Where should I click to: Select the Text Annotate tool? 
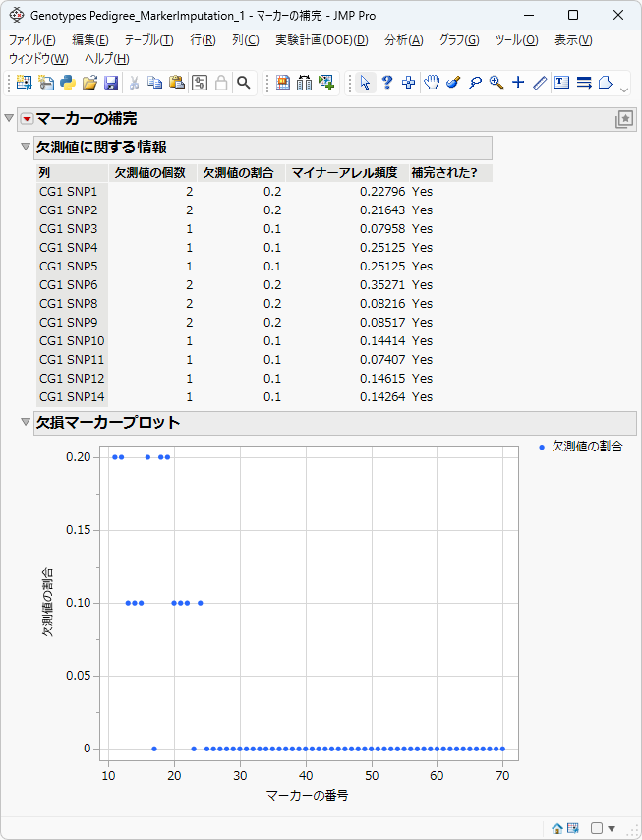coord(561,82)
